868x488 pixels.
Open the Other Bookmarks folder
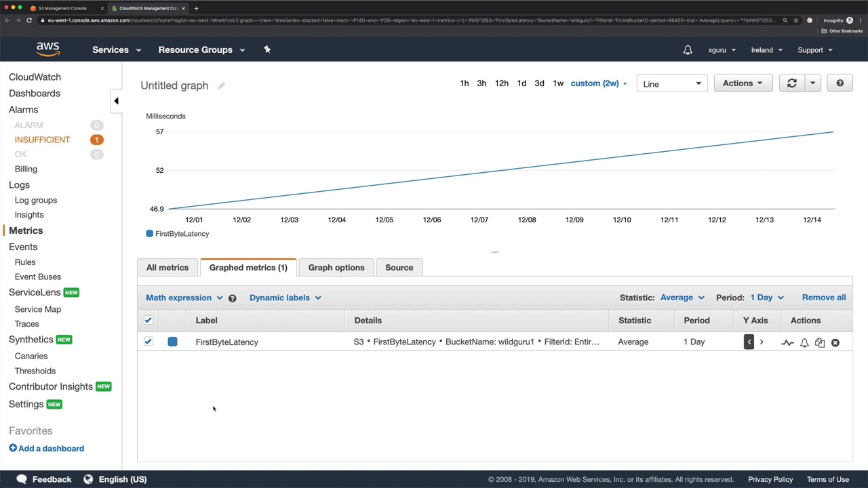(841, 31)
